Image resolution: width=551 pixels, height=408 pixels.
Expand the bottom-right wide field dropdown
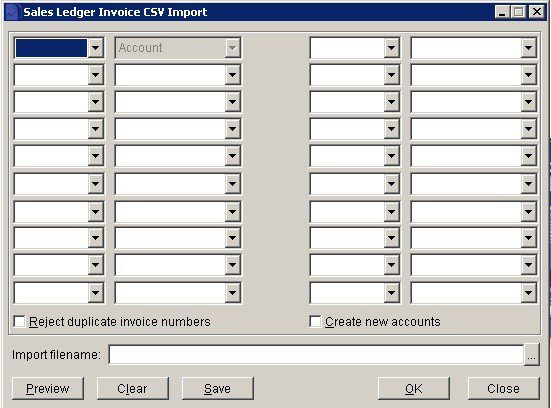[529, 292]
